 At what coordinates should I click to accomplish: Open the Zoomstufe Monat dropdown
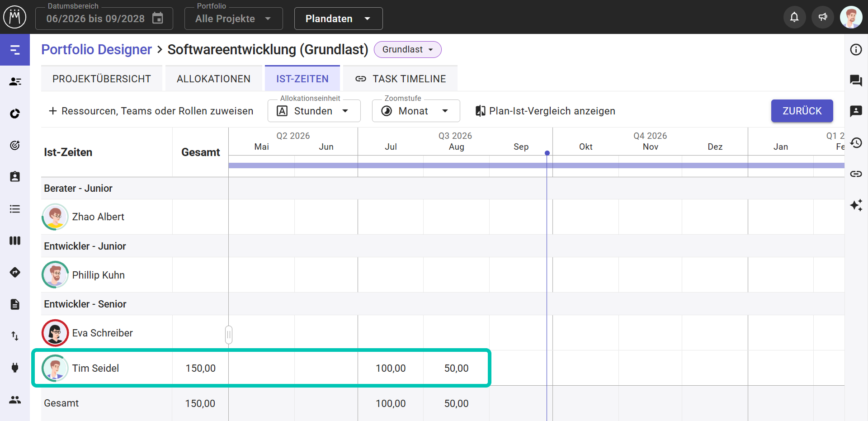(416, 111)
